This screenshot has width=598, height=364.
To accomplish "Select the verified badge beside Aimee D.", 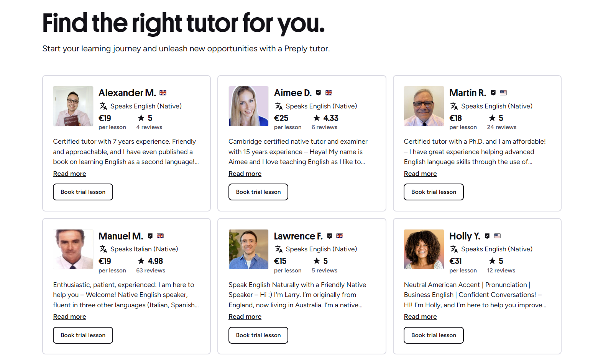I will pos(318,92).
